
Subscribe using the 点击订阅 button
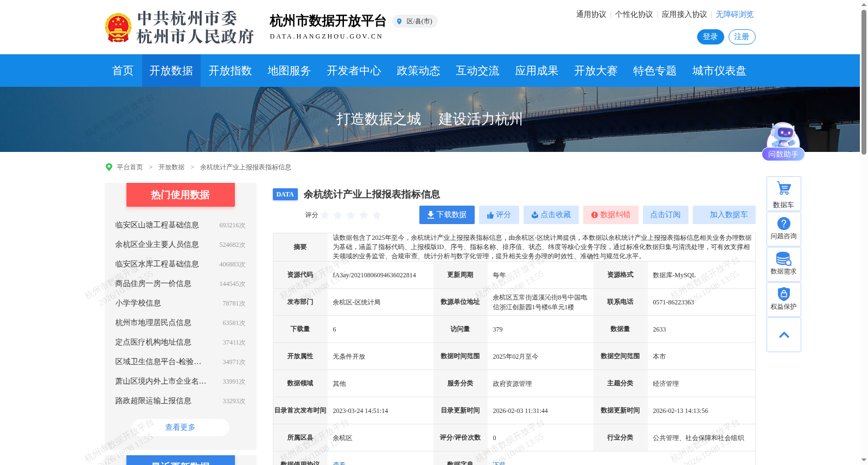point(666,215)
